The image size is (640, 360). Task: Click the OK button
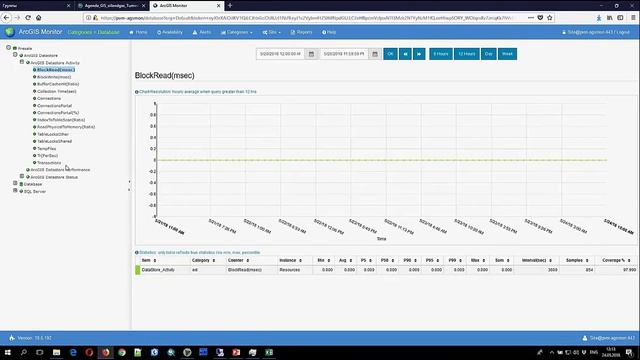(390, 54)
